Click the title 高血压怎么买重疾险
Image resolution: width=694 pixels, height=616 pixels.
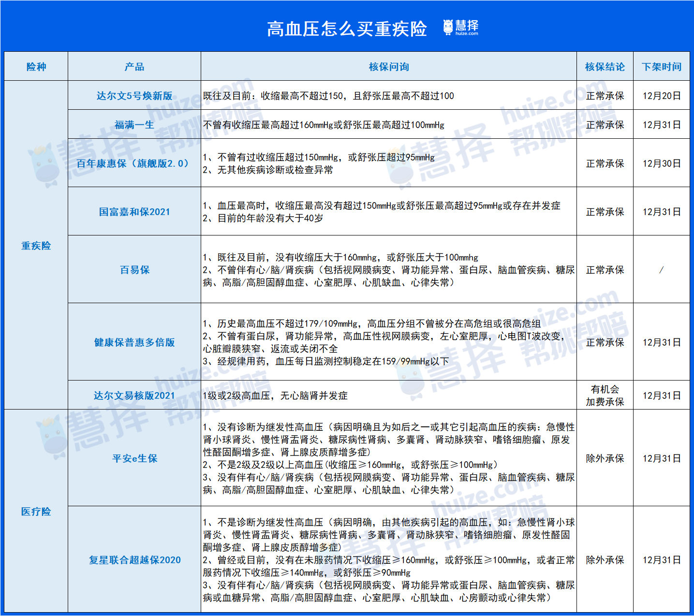(x=347, y=29)
